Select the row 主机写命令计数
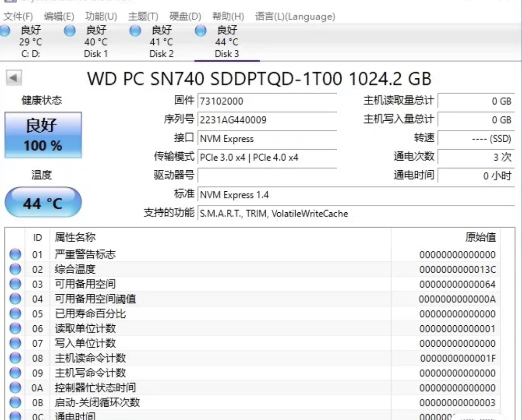This screenshot has width=522, height=420. [253, 373]
